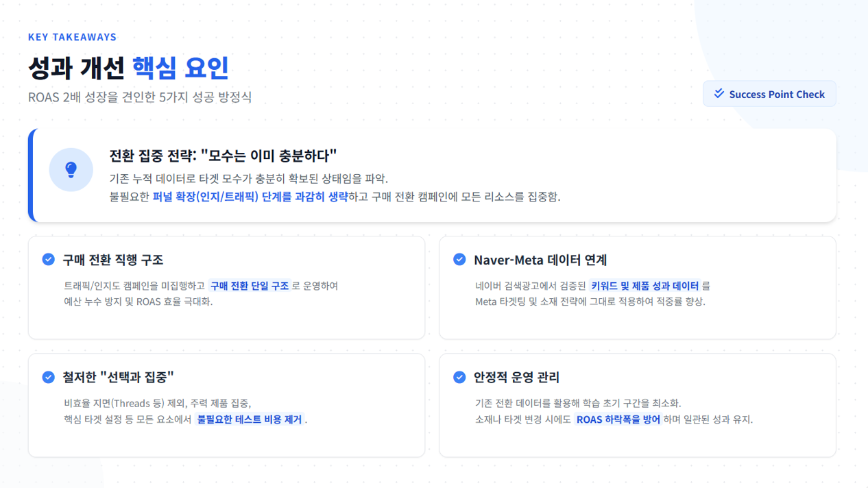
Task: Click the highlighted phrase 구매 전환 단일 구조
Action: (x=250, y=286)
